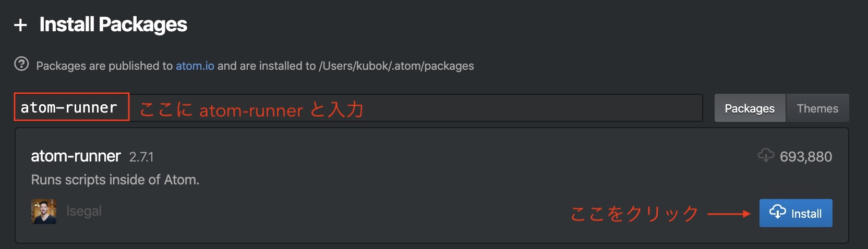Click the cloud icon inside the Install button

tap(777, 212)
